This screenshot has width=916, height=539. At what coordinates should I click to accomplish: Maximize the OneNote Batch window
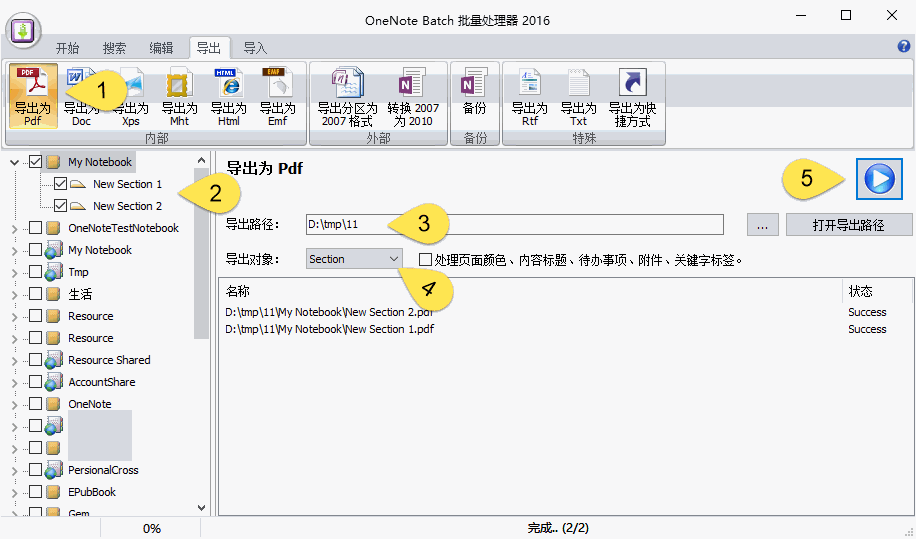(x=845, y=16)
